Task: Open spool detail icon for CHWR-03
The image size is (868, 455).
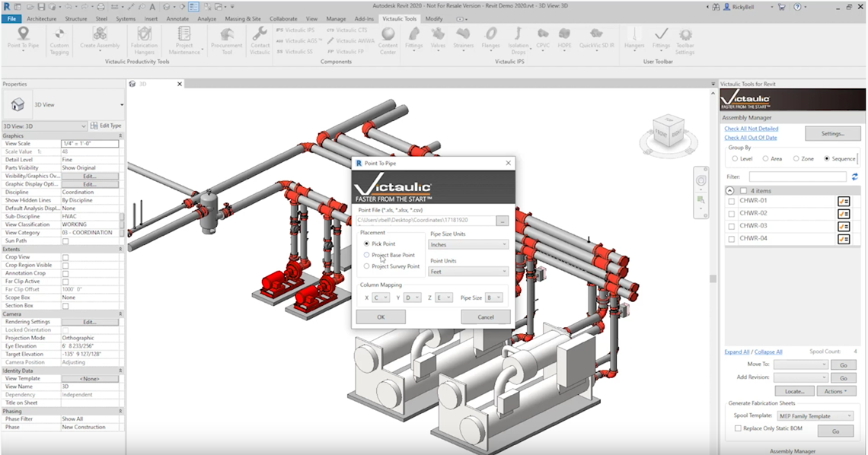Action: (844, 227)
